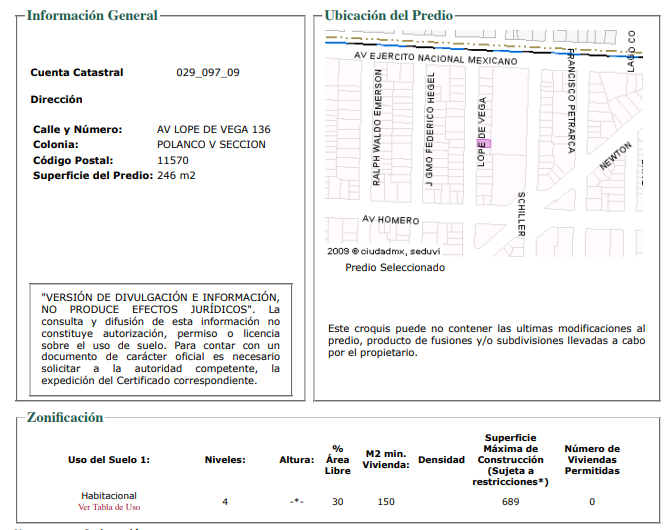Click the SCHILLER street label on map
Screen dimensions: 671x530
click(x=521, y=214)
